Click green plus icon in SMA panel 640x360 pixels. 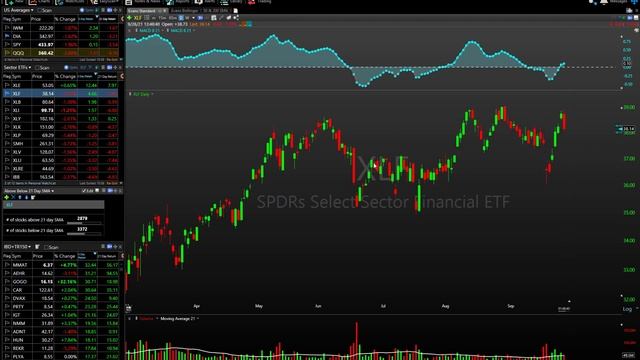tap(6, 198)
